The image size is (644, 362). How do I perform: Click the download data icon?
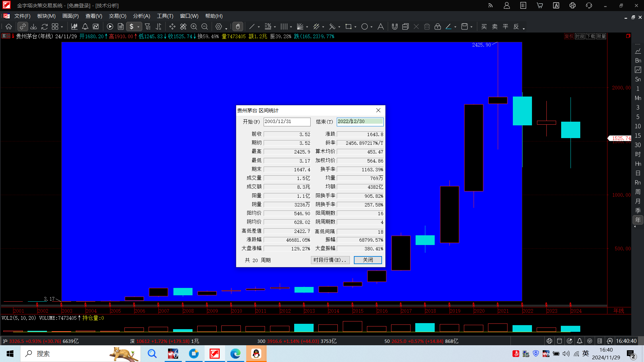tap(34, 26)
